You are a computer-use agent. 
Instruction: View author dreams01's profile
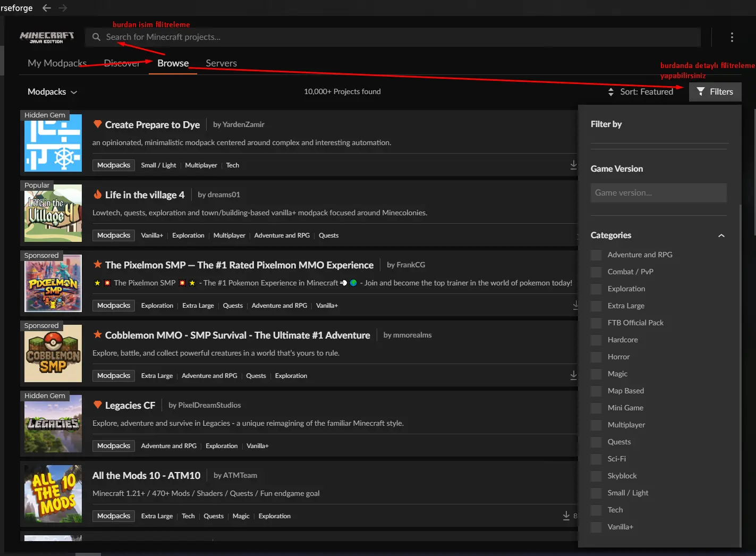tap(224, 195)
